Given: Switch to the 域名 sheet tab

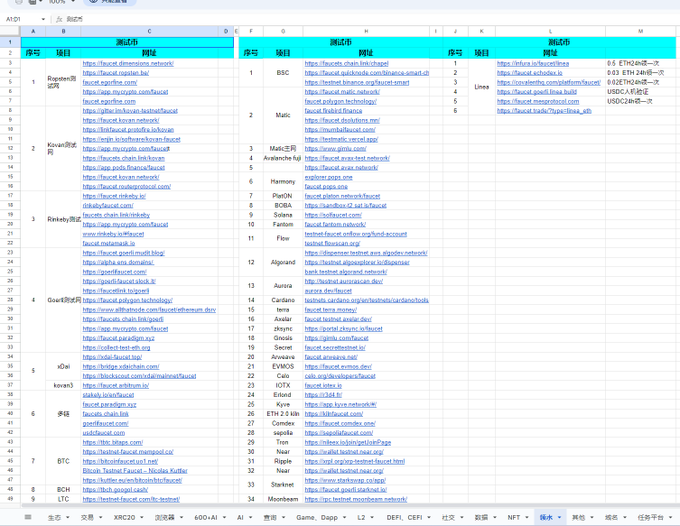Looking at the screenshot, I should tap(611, 517).
